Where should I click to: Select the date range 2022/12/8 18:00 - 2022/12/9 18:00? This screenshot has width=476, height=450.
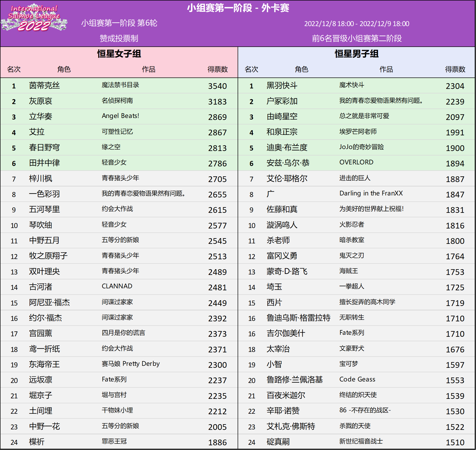pyautogui.click(x=357, y=24)
